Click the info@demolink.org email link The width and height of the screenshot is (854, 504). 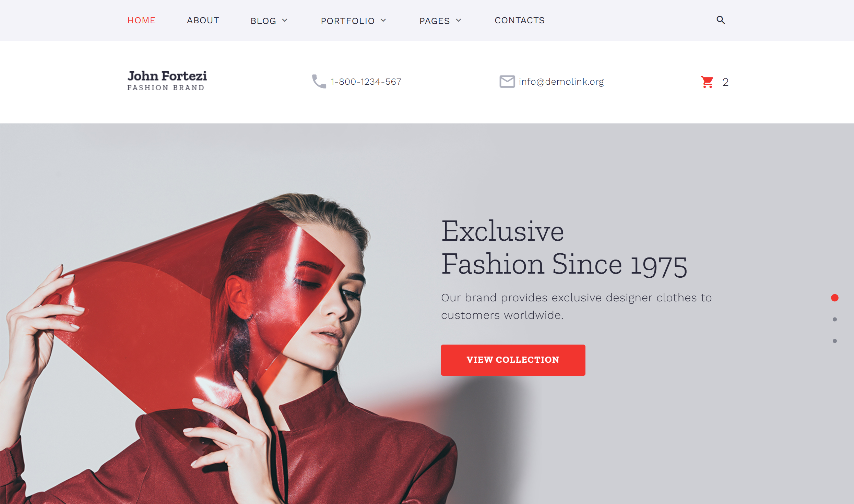561,82
